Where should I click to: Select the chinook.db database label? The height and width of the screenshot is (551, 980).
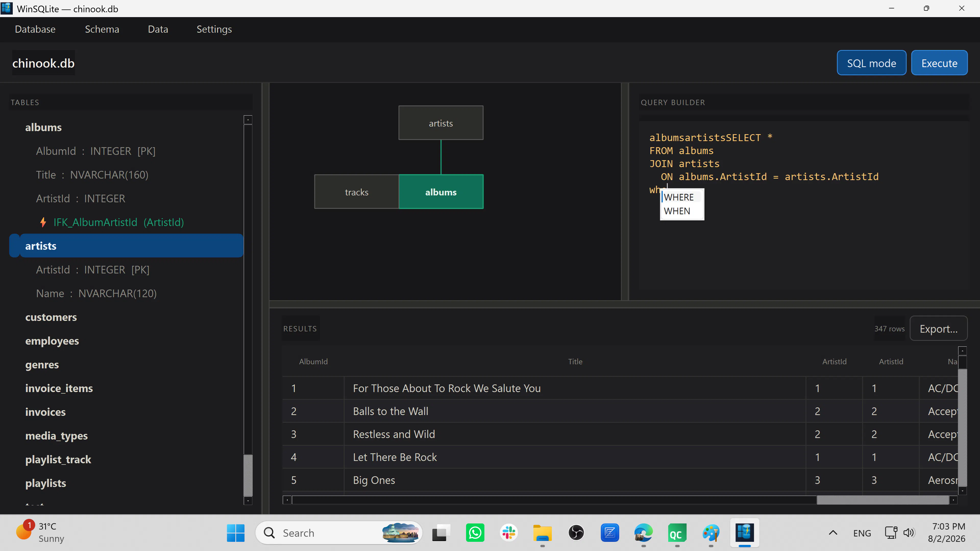pyautogui.click(x=43, y=63)
